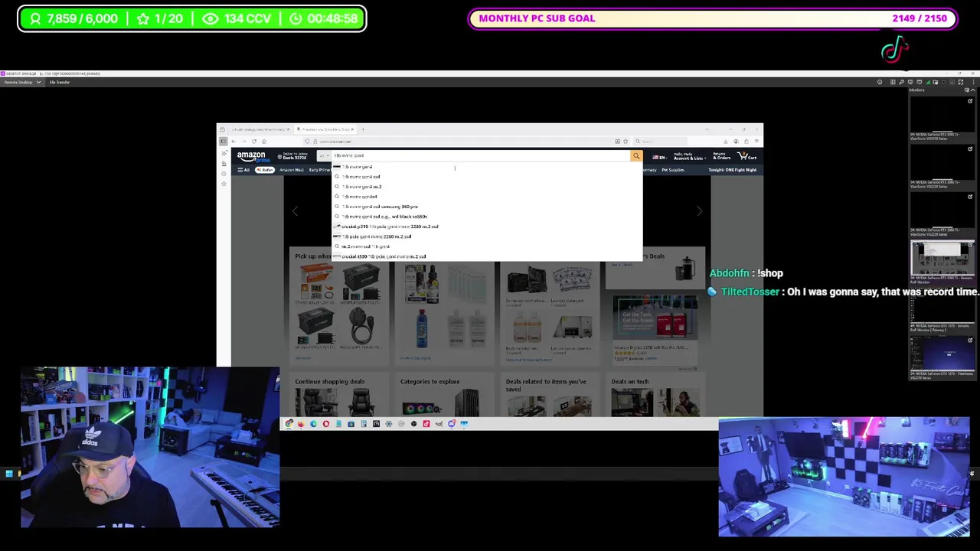Click the Amazon orange search magnifier button

pyautogui.click(x=636, y=155)
